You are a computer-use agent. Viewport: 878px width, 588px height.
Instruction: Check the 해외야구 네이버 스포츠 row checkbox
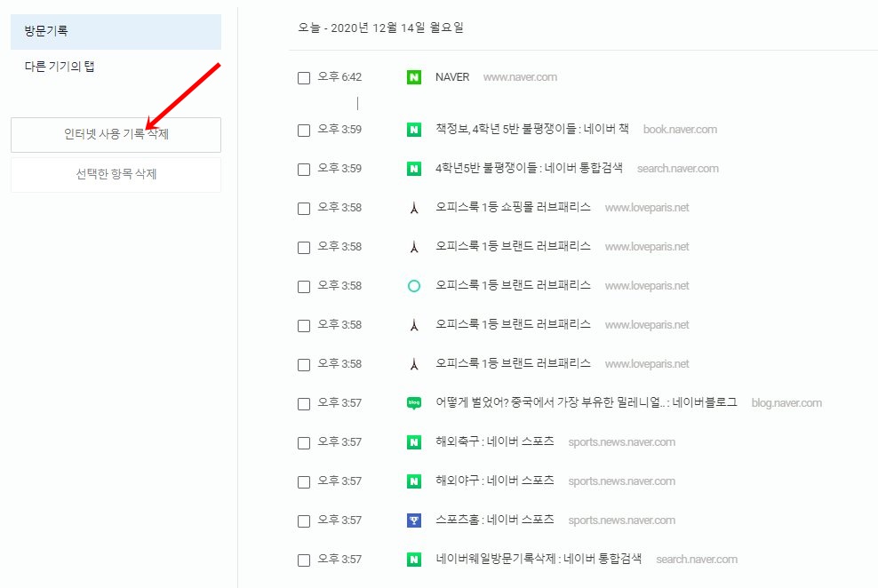coord(304,481)
